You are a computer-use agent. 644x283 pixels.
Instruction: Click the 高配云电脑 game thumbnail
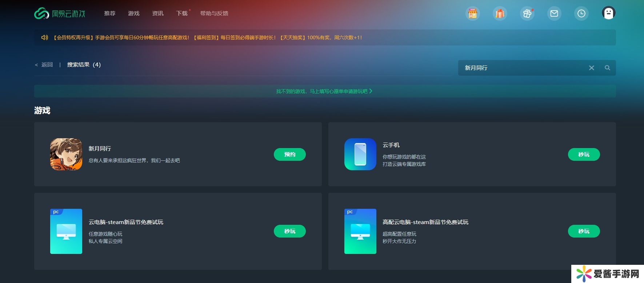(360, 231)
